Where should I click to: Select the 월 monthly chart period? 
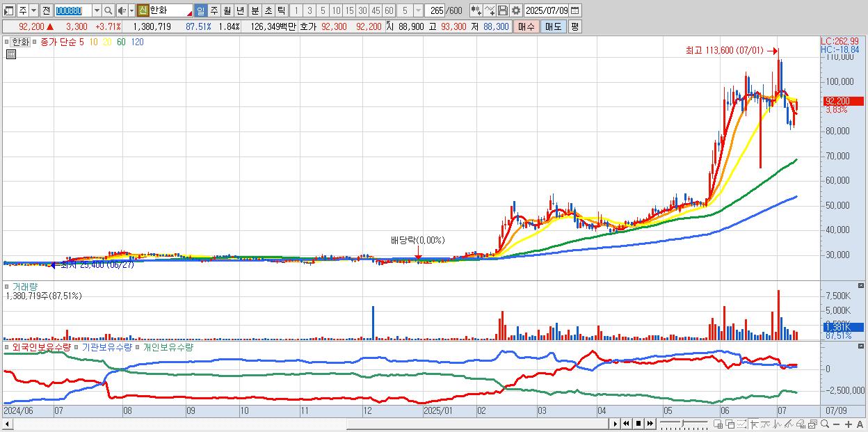(x=227, y=11)
